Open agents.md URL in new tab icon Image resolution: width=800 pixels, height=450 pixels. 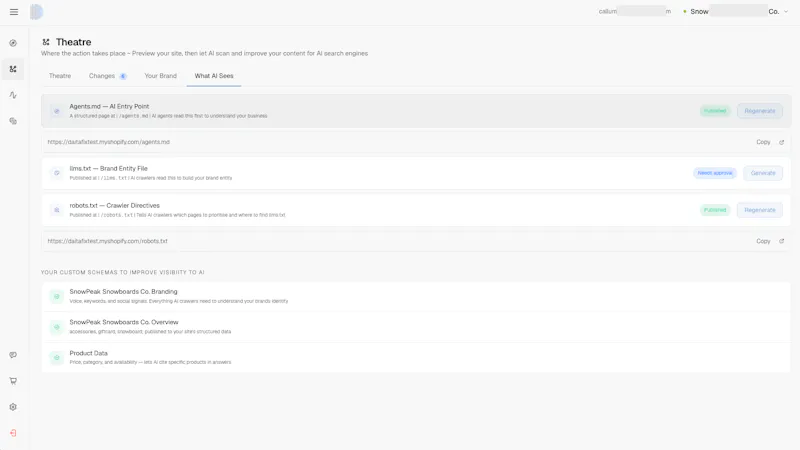781,142
